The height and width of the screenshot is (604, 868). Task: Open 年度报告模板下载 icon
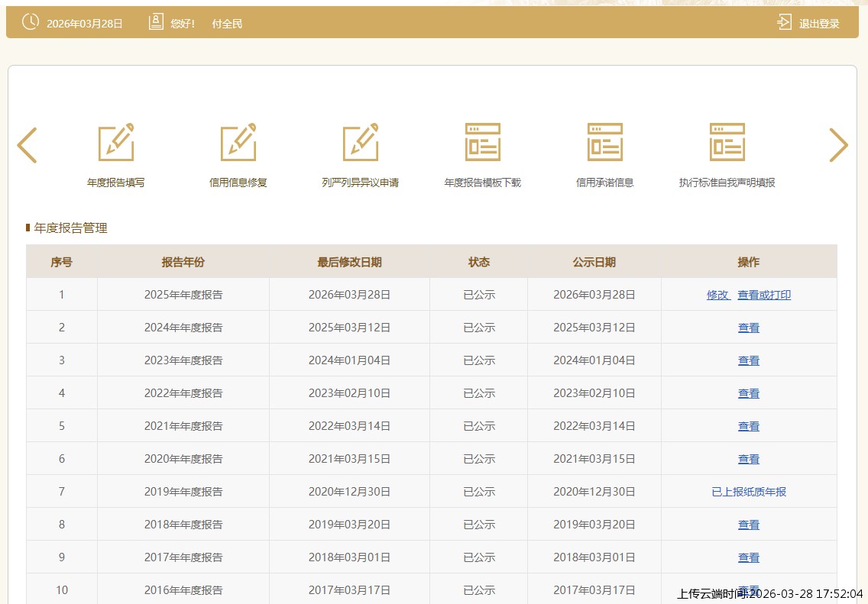[483, 142]
